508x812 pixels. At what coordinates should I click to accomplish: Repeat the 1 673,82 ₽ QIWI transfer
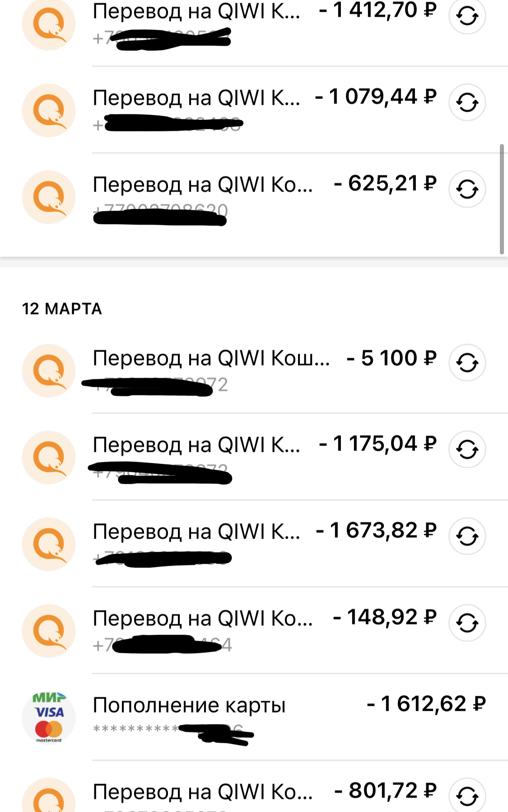coord(467,536)
